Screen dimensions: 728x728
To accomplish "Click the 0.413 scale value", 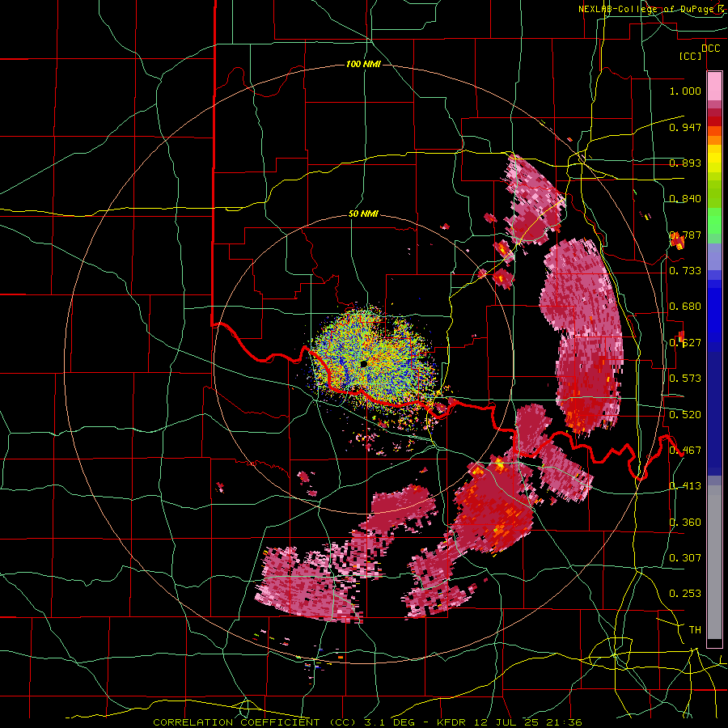I will 685,485.
